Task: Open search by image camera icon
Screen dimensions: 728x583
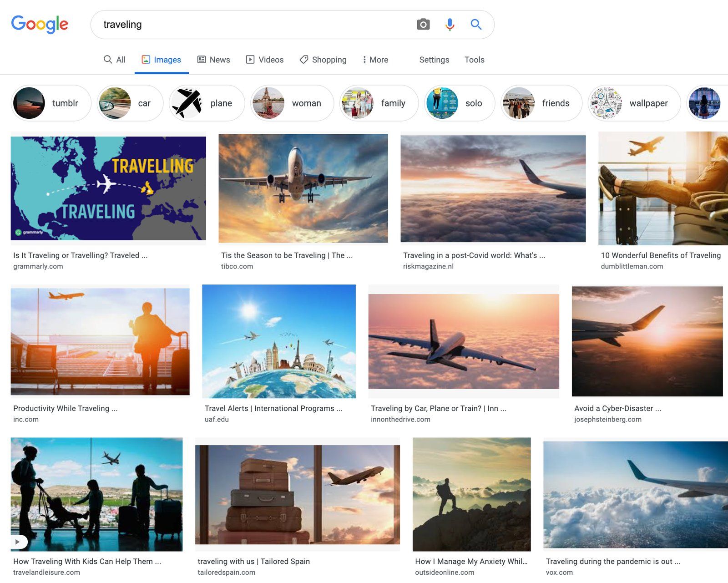Action: pos(423,24)
